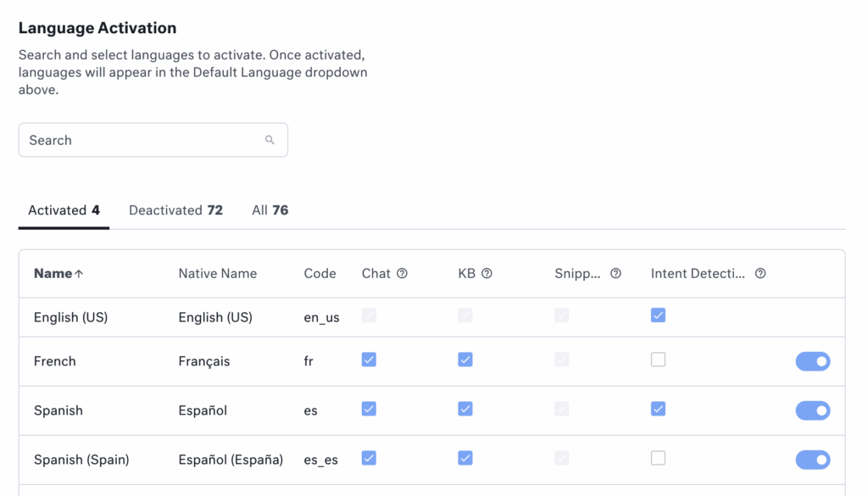
Task: Click the Name column sort arrow
Action: click(79, 274)
